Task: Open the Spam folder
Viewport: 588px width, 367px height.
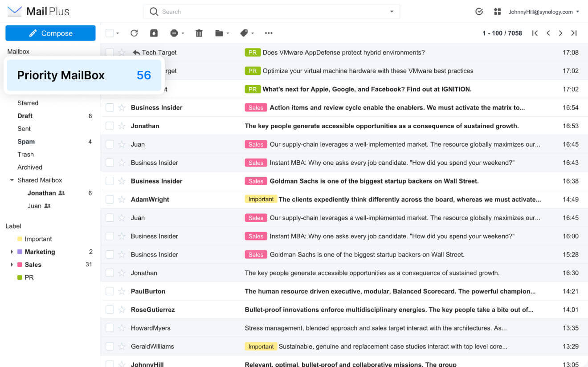Action: coord(26,142)
